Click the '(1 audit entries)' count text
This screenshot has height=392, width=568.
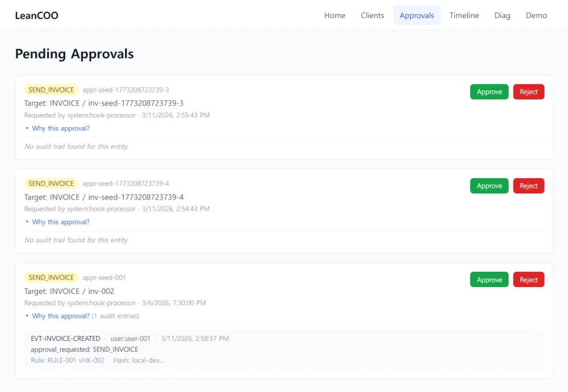[x=115, y=316]
